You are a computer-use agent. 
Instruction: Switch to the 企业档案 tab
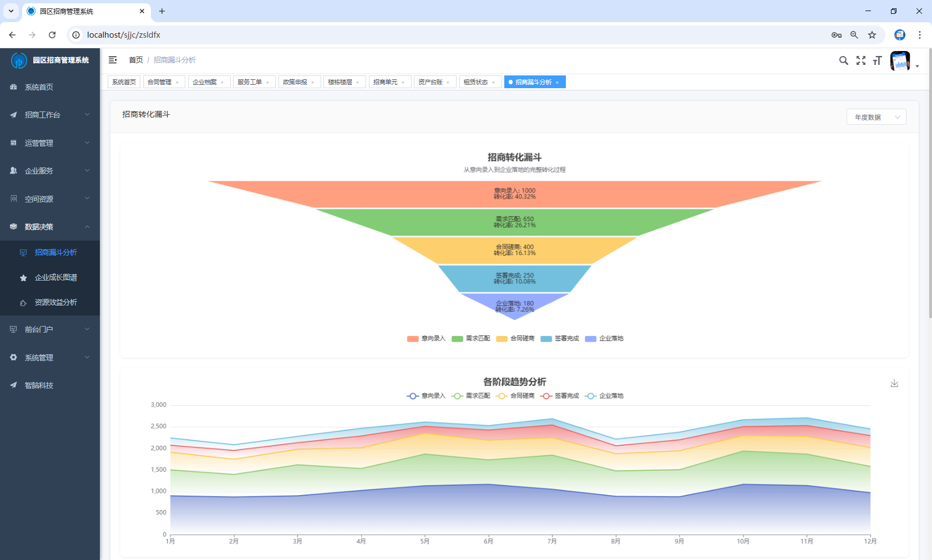(205, 82)
